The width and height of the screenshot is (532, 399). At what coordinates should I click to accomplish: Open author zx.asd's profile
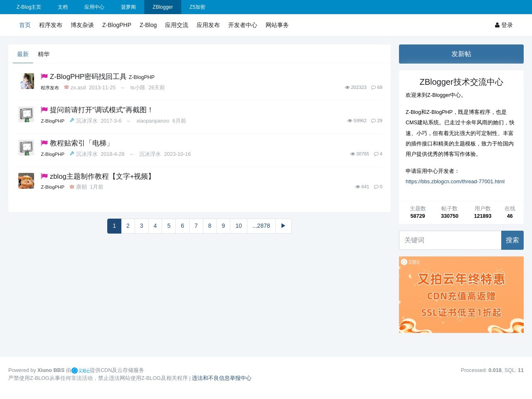78,87
